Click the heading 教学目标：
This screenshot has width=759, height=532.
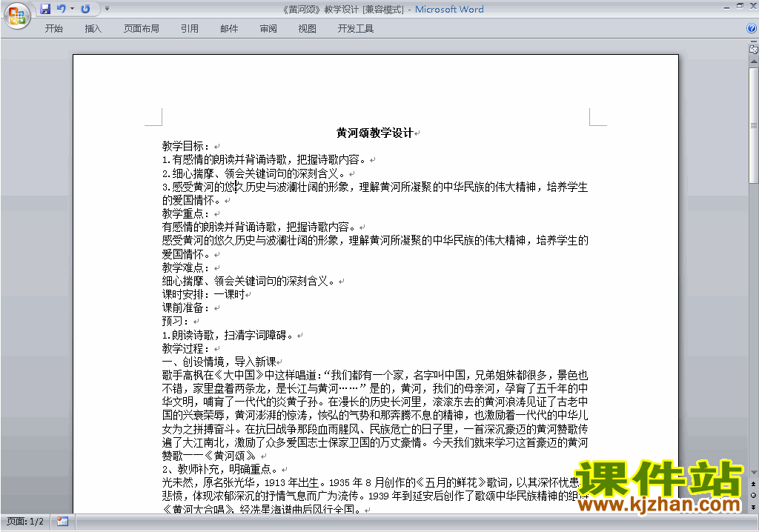188,146
